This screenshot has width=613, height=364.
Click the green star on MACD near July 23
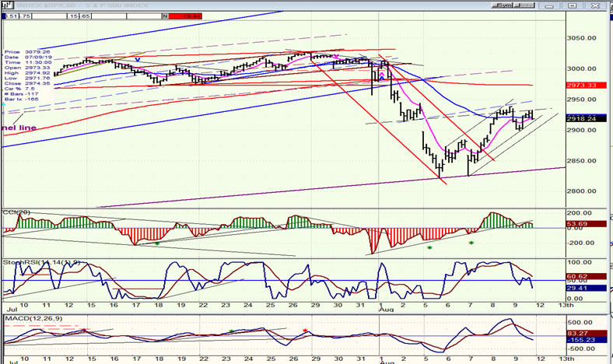231,331
